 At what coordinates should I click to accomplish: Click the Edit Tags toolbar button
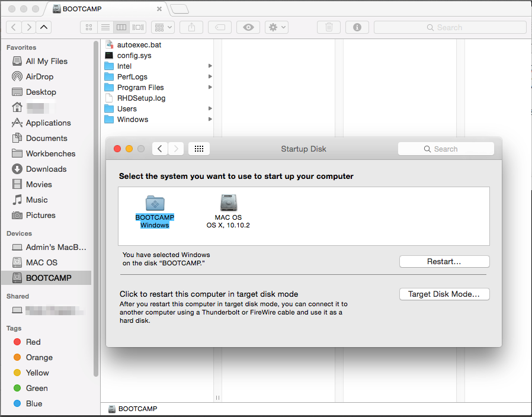point(220,27)
